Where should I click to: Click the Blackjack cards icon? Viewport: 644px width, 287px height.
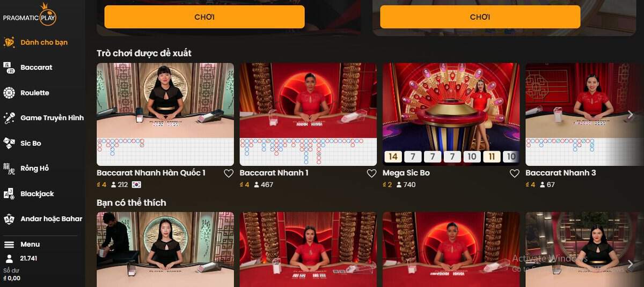[9, 194]
